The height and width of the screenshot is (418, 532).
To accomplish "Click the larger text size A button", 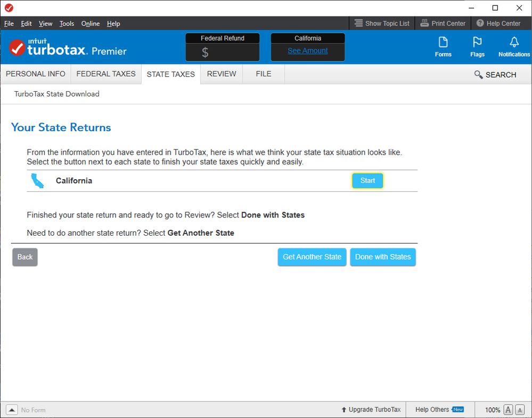I will pyautogui.click(x=508, y=410).
